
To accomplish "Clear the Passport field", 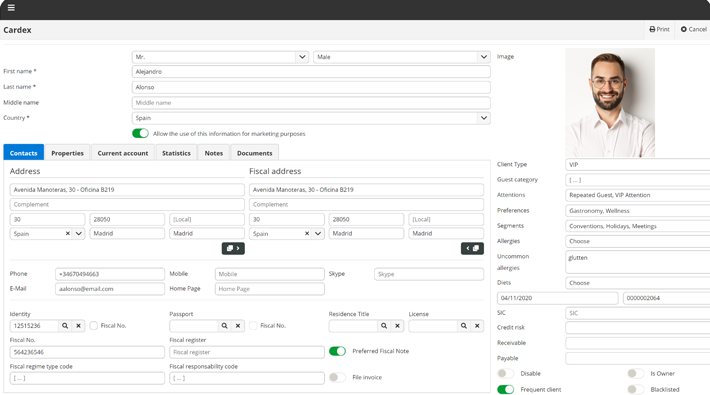I will pyautogui.click(x=238, y=326).
